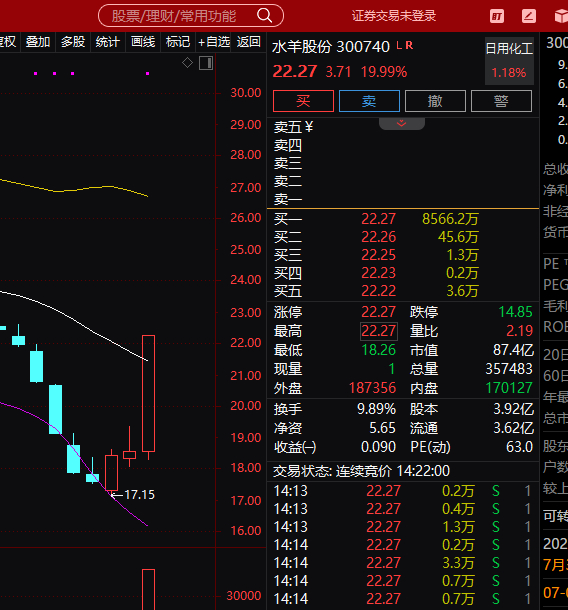
Task: Click the boxed 最高 value 22.27
Action: click(x=379, y=331)
